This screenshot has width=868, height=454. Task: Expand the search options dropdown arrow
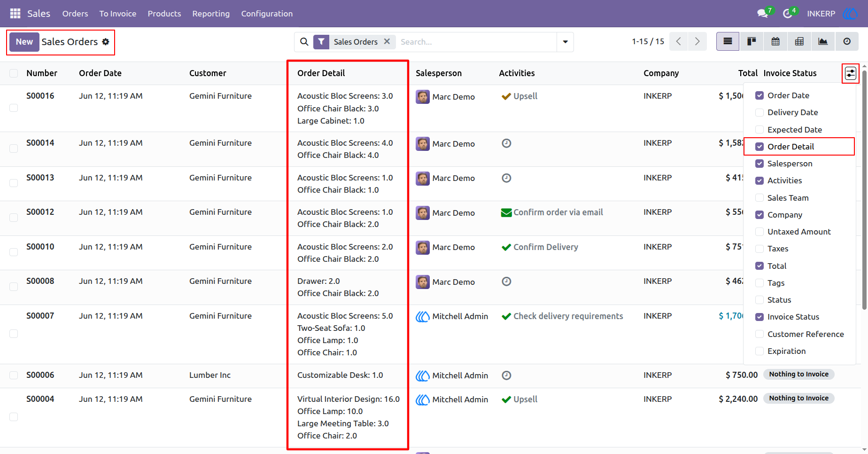(565, 42)
